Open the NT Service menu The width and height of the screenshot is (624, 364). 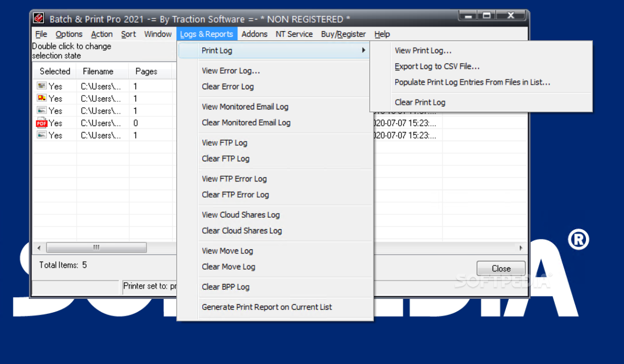click(294, 34)
